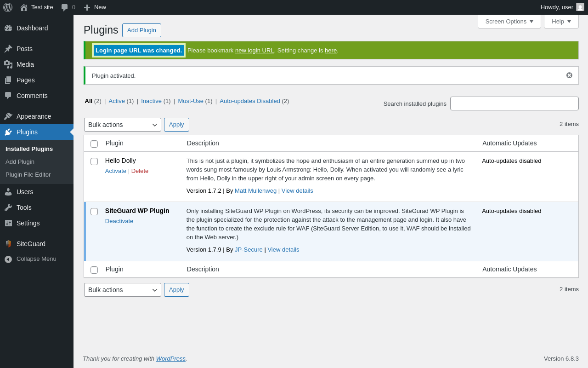Click the Plugins plug icon

8,132
